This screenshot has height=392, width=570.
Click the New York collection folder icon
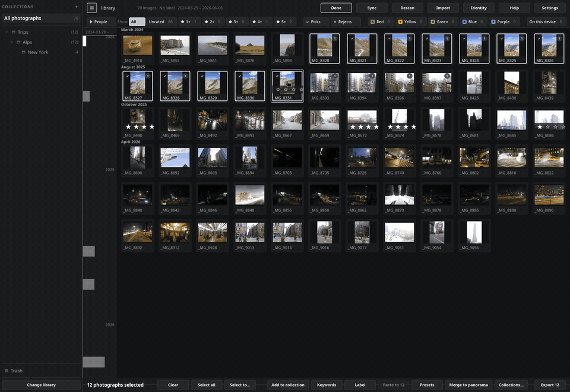pyautogui.click(x=24, y=52)
